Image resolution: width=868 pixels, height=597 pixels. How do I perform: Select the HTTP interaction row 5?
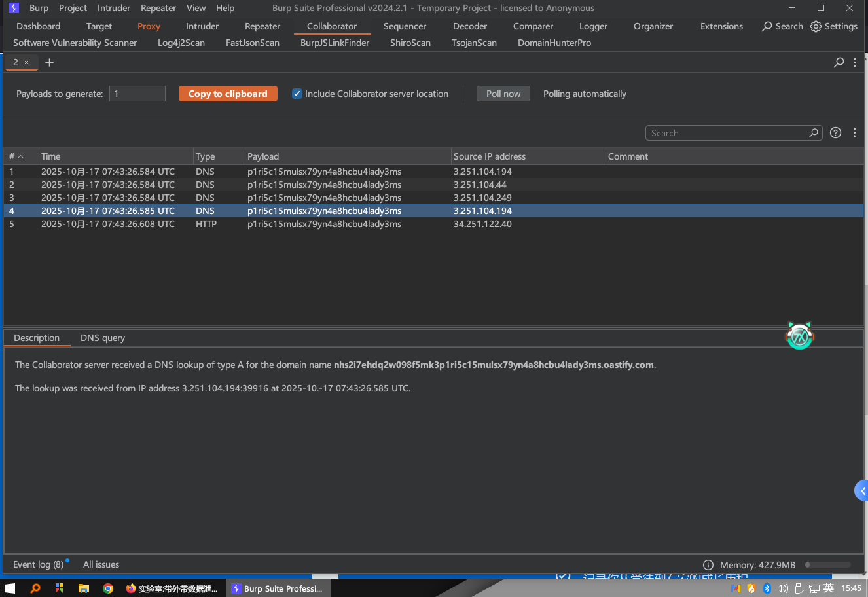coord(433,224)
